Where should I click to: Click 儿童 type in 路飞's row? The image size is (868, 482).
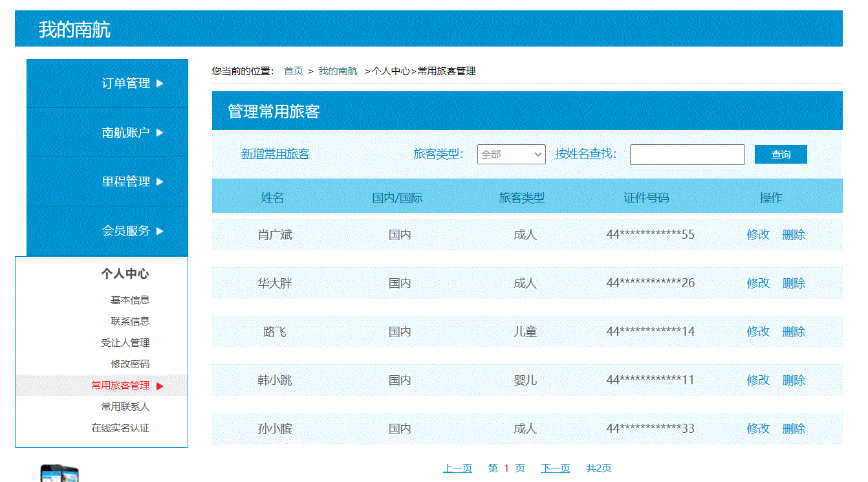[x=525, y=332]
